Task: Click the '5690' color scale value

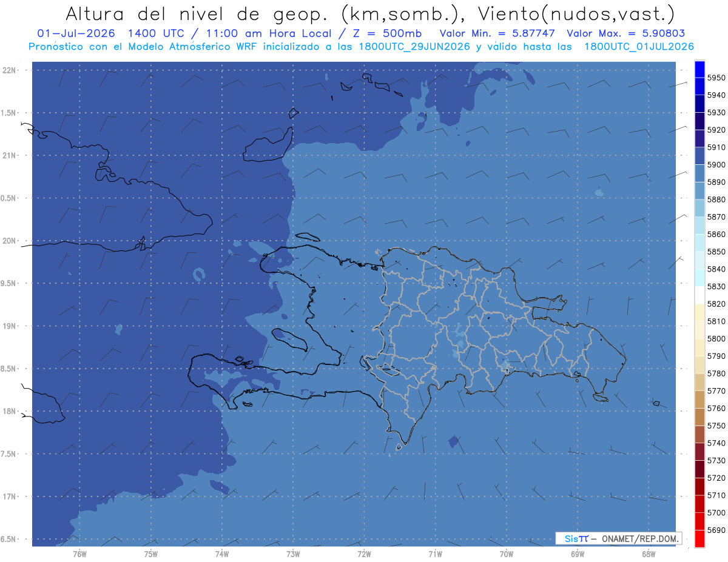Action: [716, 530]
